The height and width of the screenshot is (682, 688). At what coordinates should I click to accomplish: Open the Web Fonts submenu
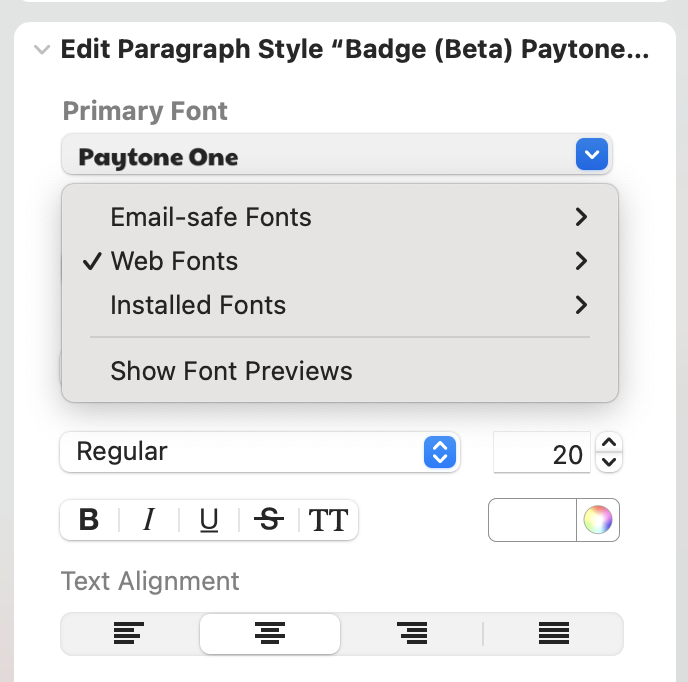click(x=340, y=261)
